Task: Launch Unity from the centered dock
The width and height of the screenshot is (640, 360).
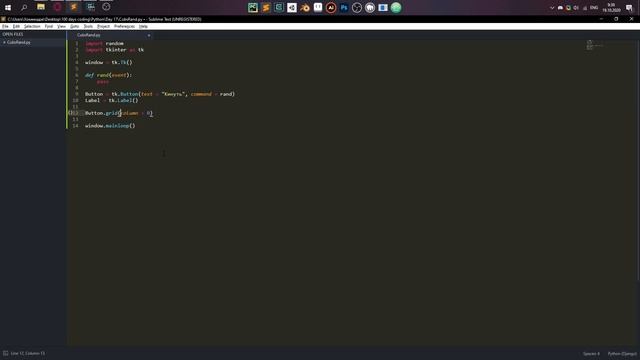Action: pos(292,7)
